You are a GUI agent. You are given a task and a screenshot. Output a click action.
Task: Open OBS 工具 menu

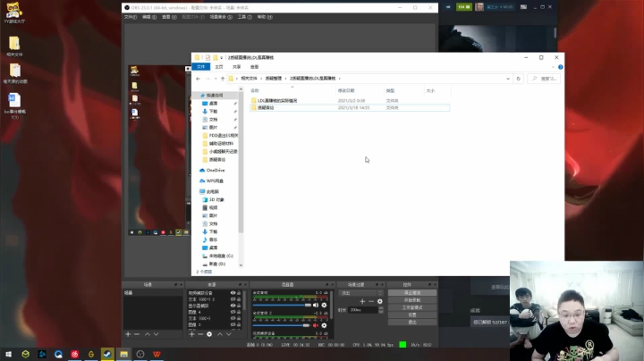click(245, 17)
